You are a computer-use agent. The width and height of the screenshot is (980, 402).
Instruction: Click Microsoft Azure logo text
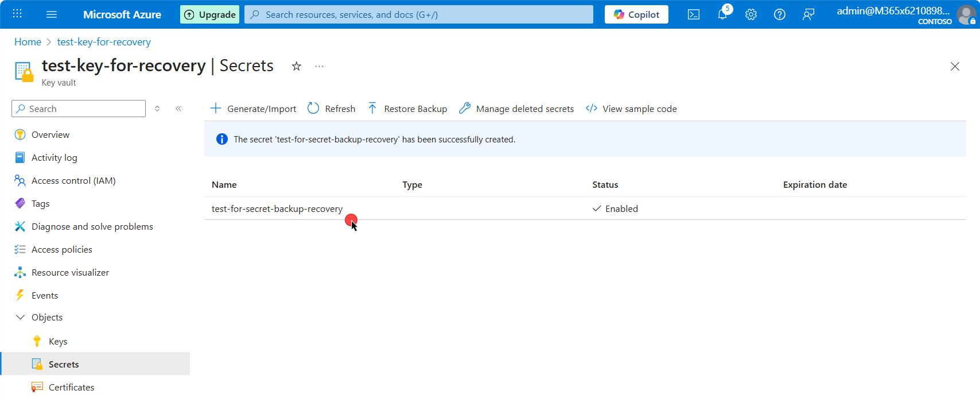point(122,14)
